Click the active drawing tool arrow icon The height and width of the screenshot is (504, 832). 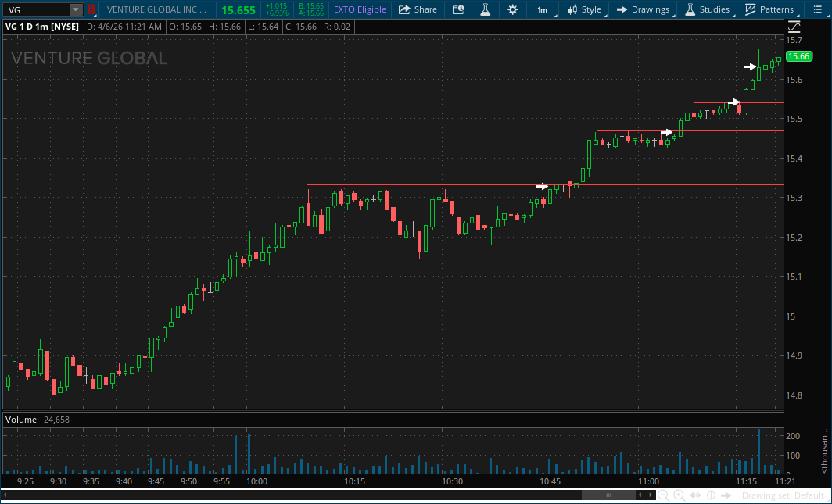(726, 495)
